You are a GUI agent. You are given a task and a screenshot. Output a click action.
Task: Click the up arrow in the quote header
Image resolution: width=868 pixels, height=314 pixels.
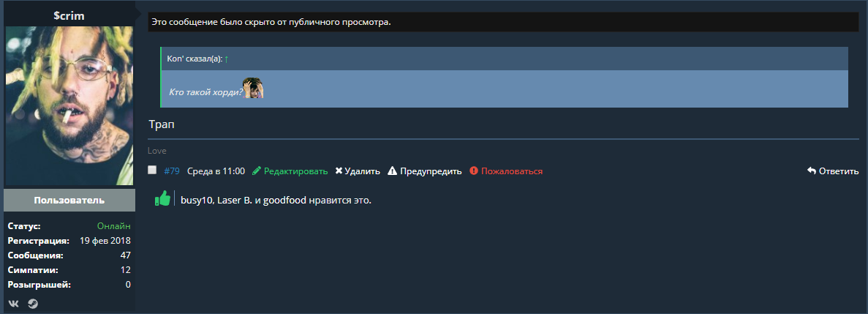[227, 59]
